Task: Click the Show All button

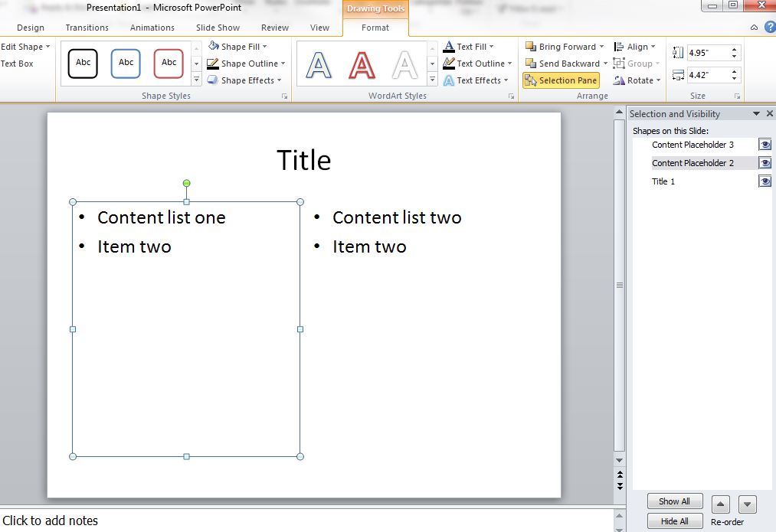Action: coord(674,501)
